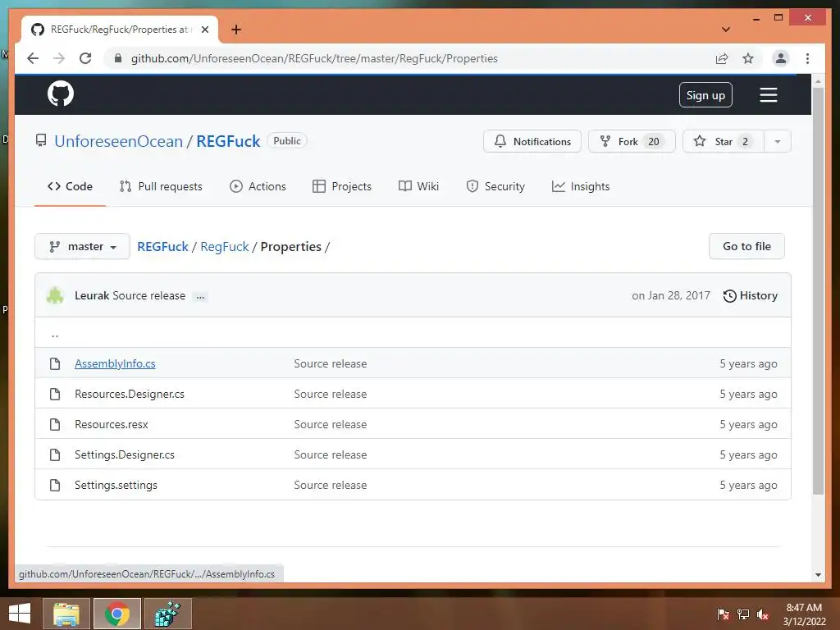Click the Chrome forward arrow
The image size is (840, 630).
[x=59, y=58]
